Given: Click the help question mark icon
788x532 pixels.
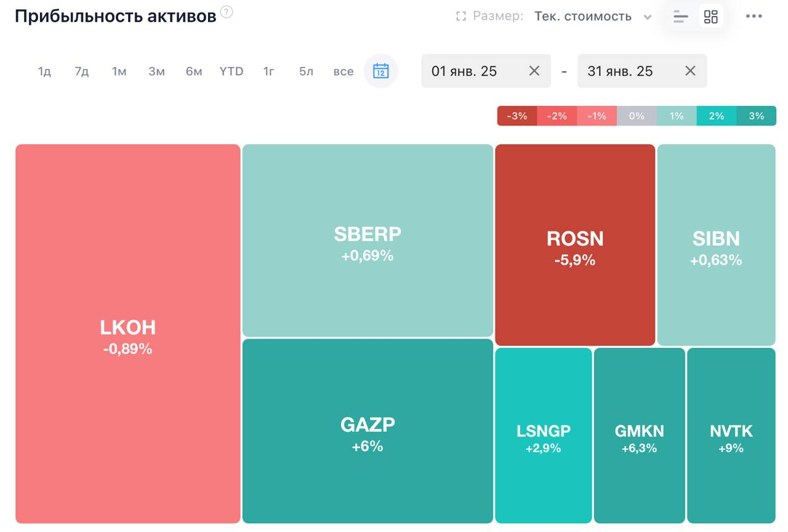Looking at the screenshot, I should tap(227, 12).
